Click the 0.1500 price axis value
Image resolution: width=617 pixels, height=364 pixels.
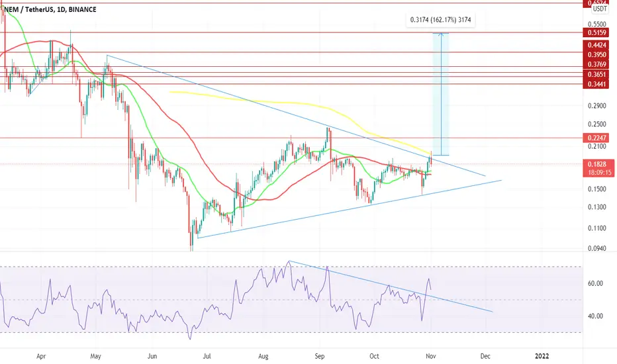tap(597, 189)
